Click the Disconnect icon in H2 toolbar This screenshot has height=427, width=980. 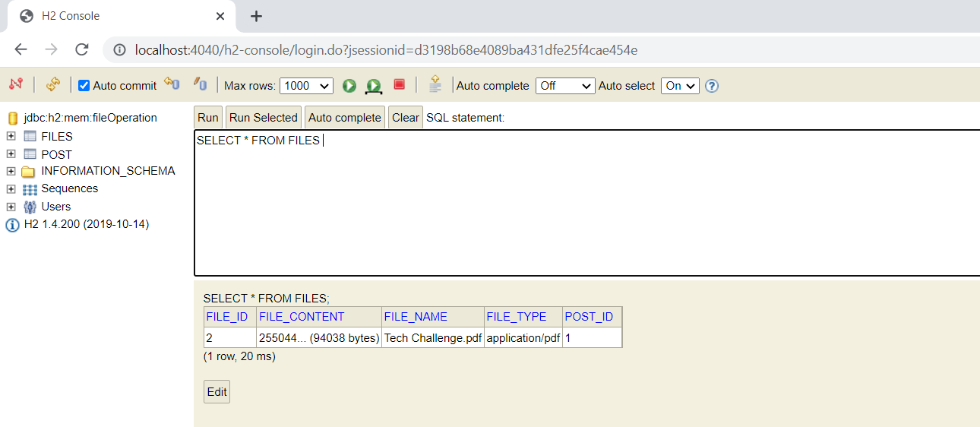point(15,85)
